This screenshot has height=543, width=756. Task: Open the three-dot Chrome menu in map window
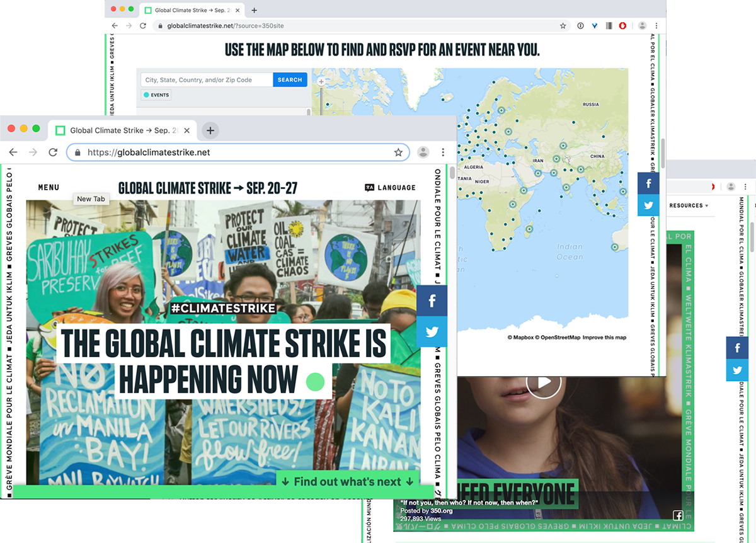pyautogui.click(x=656, y=26)
